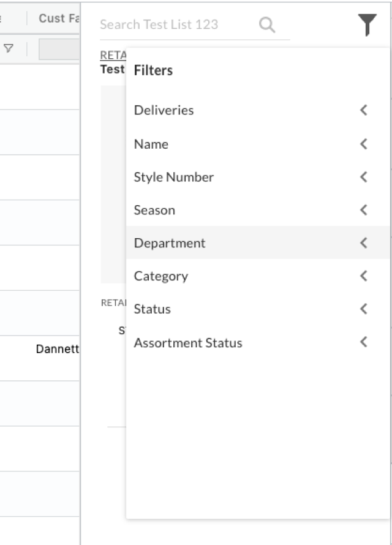This screenshot has width=392, height=545.
Task: Click the Cust Fa column header
Action: pos(59,18)
